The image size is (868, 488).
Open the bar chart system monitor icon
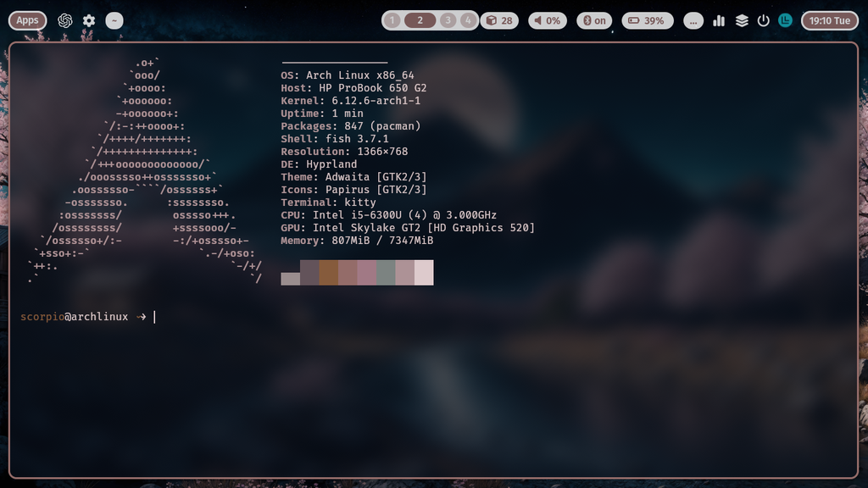[719, 20]
